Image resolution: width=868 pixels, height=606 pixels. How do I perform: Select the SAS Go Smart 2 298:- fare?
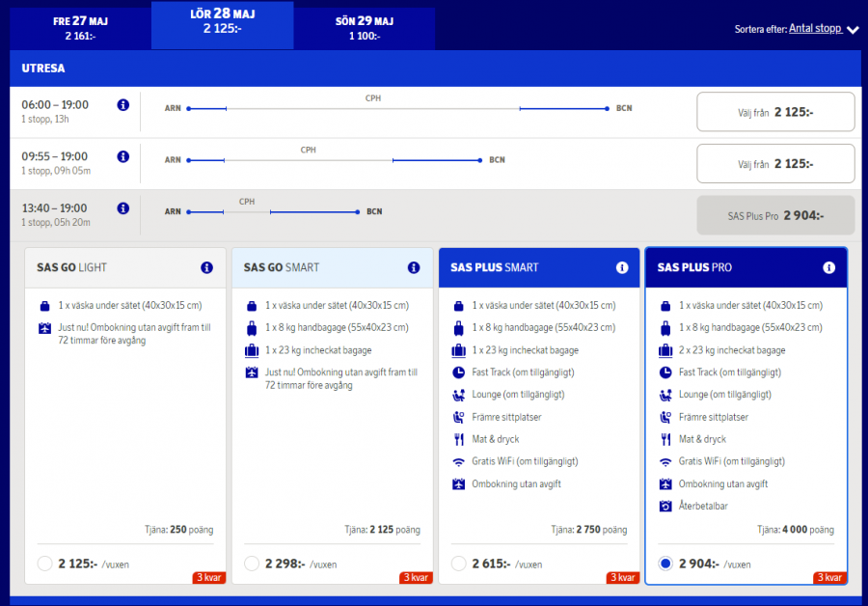pyautogui.click(x=252, y=564)
